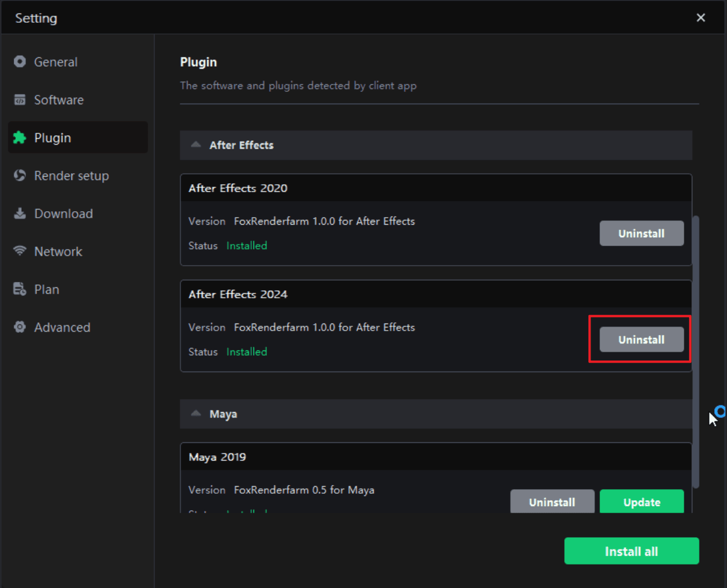Click the plugin list vertical scrollbar

695,351
